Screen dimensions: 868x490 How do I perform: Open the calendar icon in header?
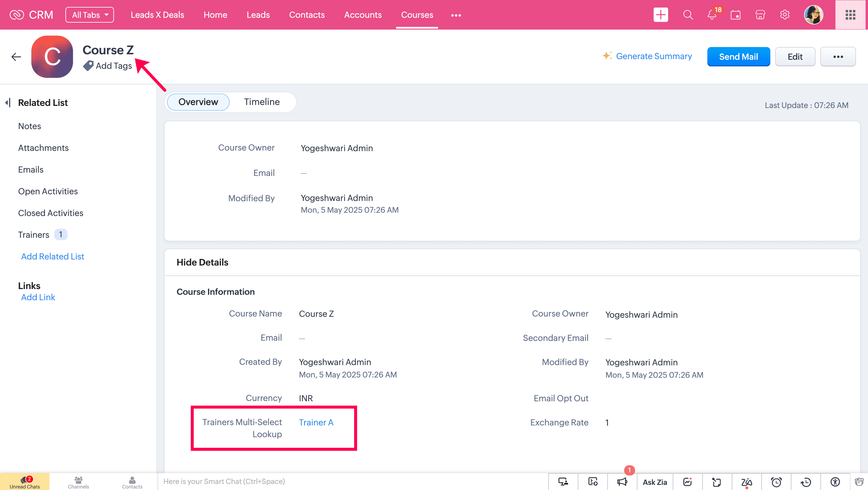[x=735, y=15]
